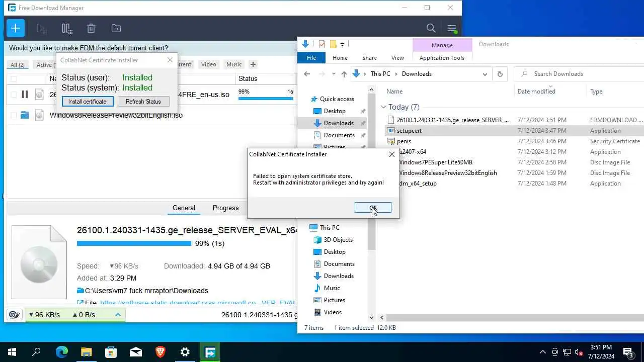Open taskbar search
Image resolution: width=644 pixels, height=362 pixels.
pos(36,352)
